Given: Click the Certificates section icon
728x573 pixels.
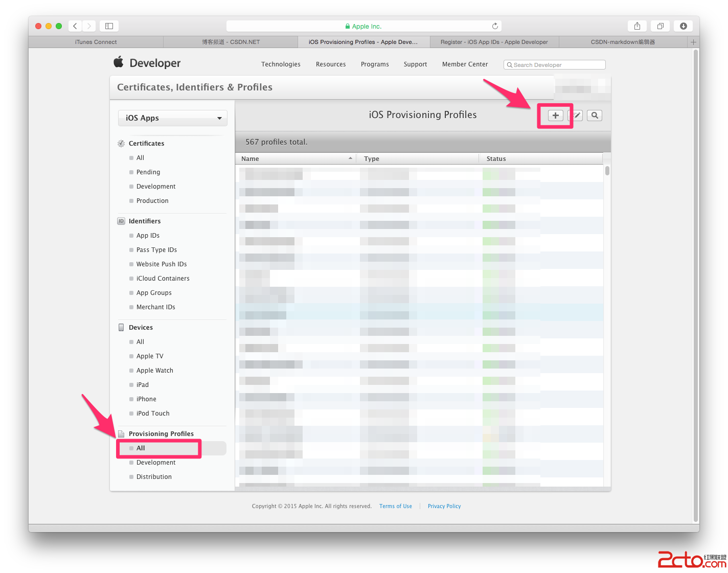Looking at the screenshot, I should tap(121, 144).
